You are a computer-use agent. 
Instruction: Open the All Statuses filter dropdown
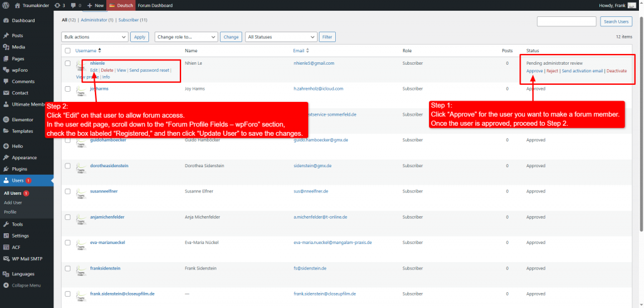pos(280,37)
